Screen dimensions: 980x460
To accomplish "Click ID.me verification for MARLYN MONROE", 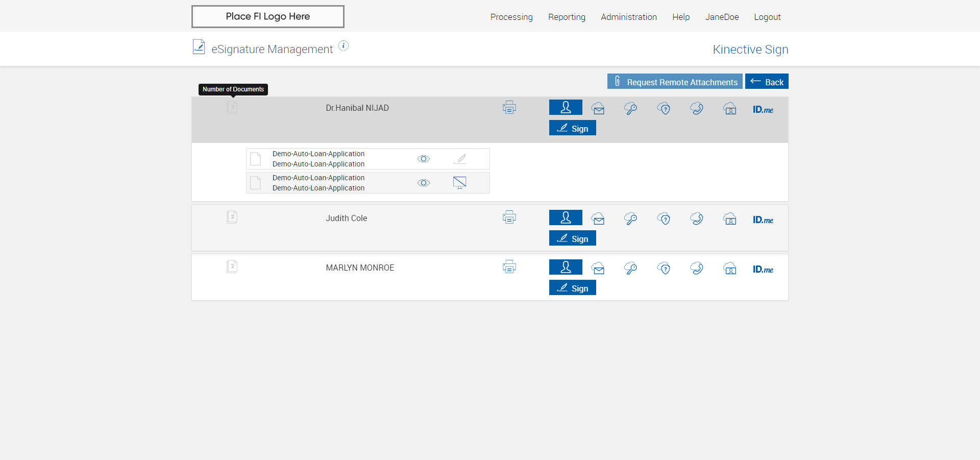I will tap(763, 269).
